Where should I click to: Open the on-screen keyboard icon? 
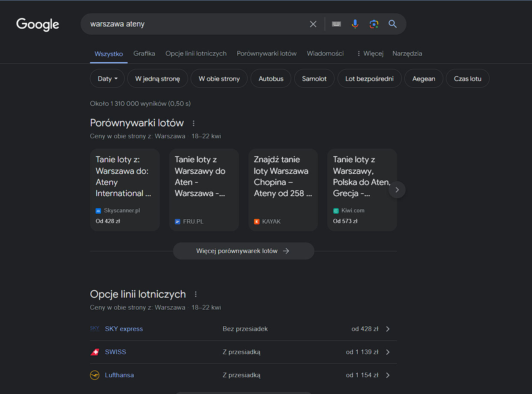tap(336, 24)
